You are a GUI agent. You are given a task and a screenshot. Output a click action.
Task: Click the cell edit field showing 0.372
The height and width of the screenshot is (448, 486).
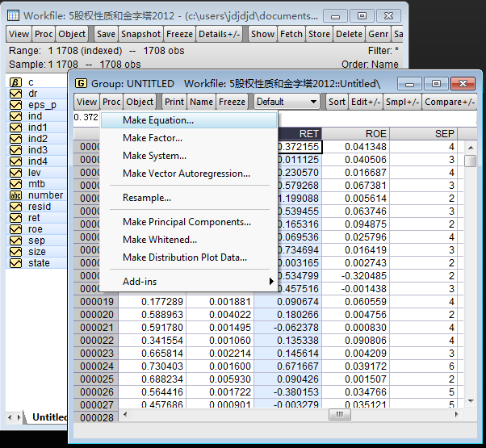pyautogui.click(x=274, y=118)
